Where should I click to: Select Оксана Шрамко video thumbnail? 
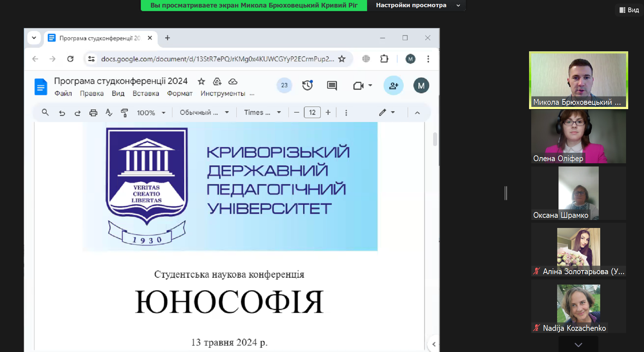point(579,193)
